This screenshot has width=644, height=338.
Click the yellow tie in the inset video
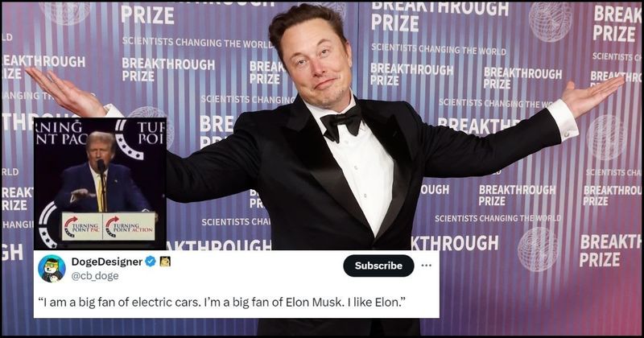(101, 195)
